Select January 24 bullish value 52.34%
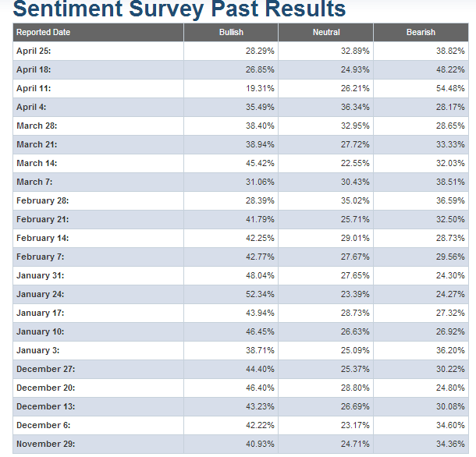Viewport: 476px width, 457px height. 260,294
